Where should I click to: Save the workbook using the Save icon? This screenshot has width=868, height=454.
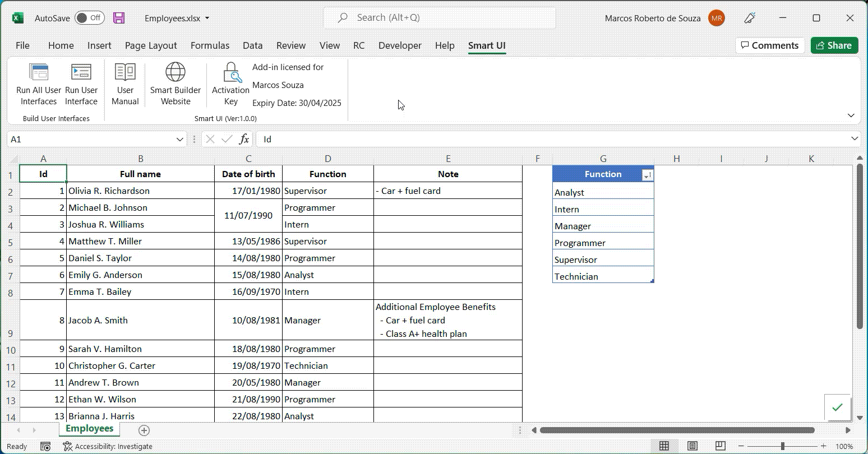pyautogui.click(x=118, y=17)
